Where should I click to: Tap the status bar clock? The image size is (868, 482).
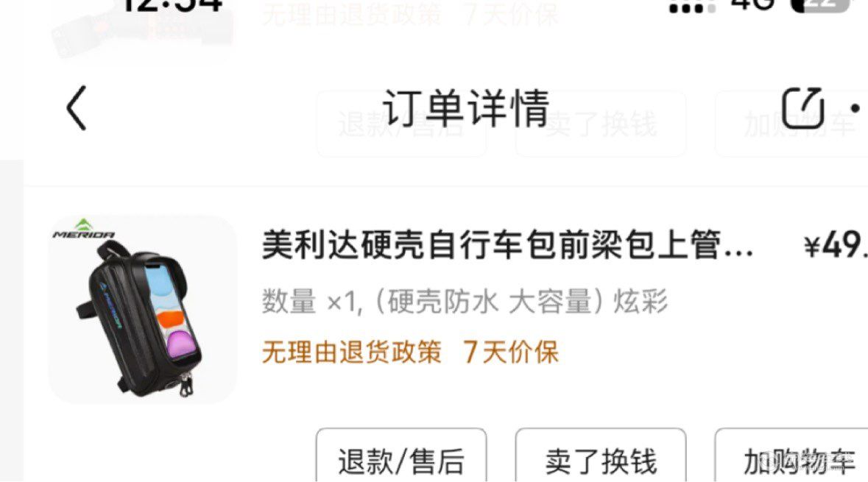(x=172, y=6)
